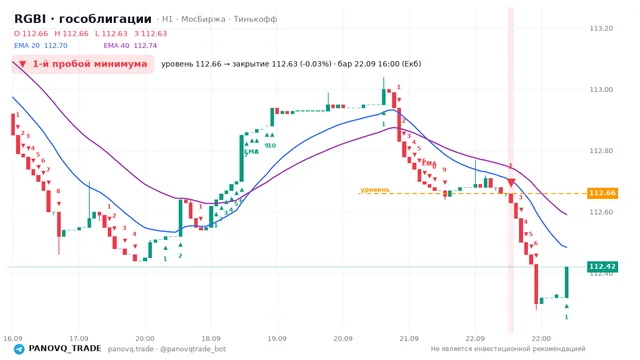Click the '22.09' date axis label
The image size is (640, 360).
pyautogui.click(x=475, y=339)
